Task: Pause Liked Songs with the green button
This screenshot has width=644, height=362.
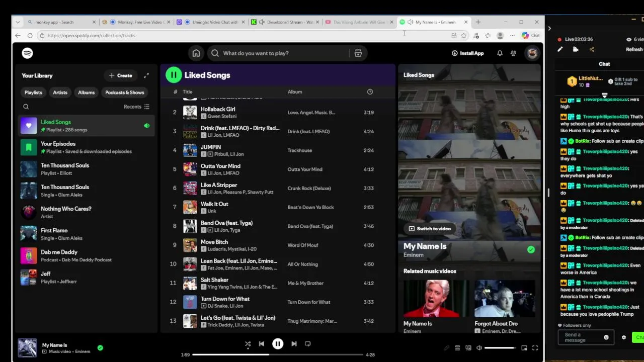Action: (x=174, y=75)
